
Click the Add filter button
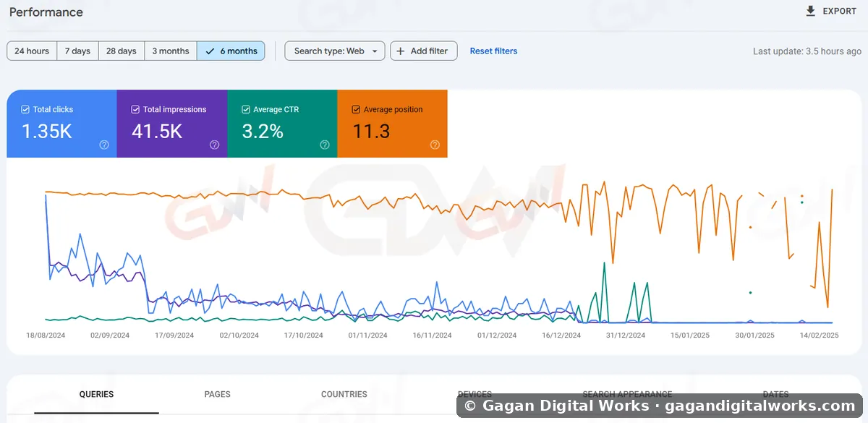coord(424,51)
